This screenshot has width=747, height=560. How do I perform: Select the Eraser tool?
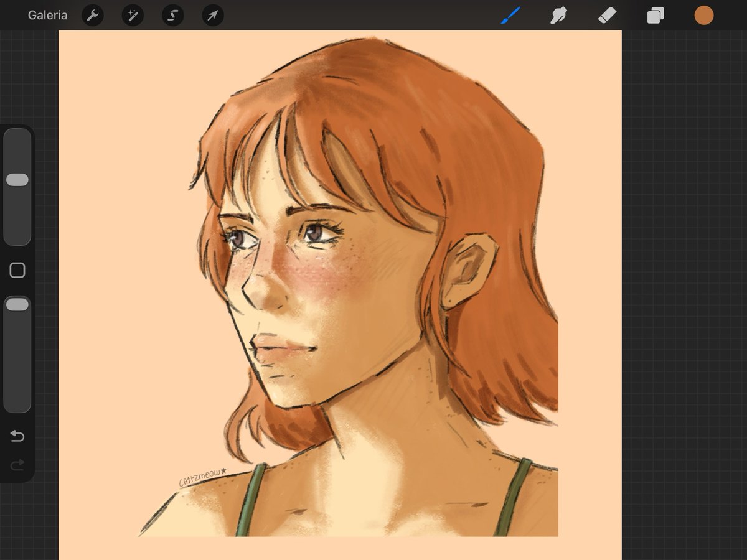click(x=606, y=16)
